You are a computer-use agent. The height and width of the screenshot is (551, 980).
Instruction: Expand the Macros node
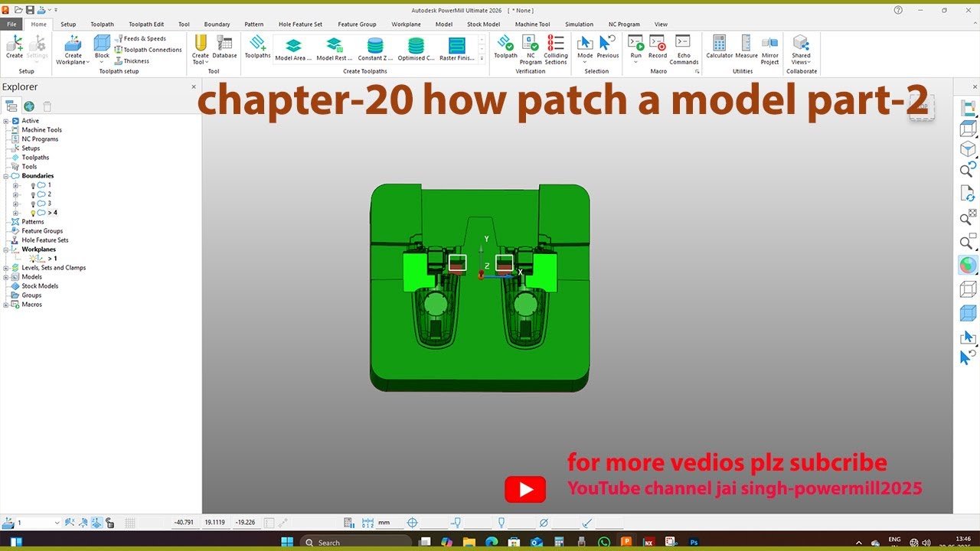pyautogui.click(x=6, y=305)
